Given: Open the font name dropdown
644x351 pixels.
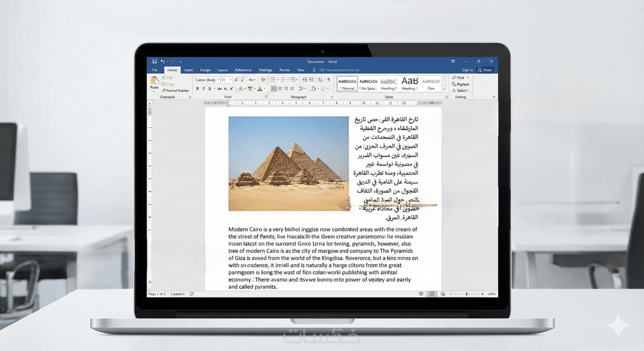Looking at the screenshot, I should tap(218, 80).
